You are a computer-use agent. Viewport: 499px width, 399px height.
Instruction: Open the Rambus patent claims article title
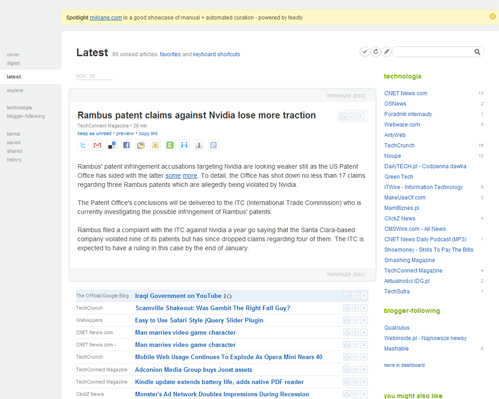tap(197, 115)
